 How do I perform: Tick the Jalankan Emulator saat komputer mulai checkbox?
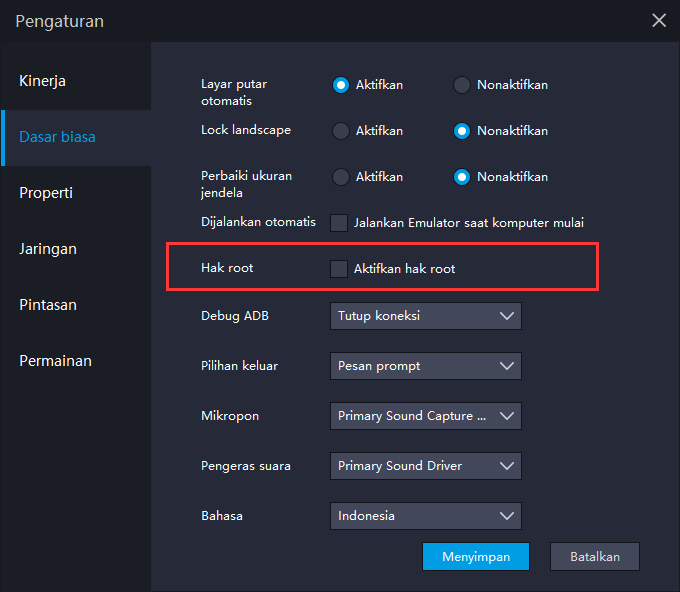339,223
